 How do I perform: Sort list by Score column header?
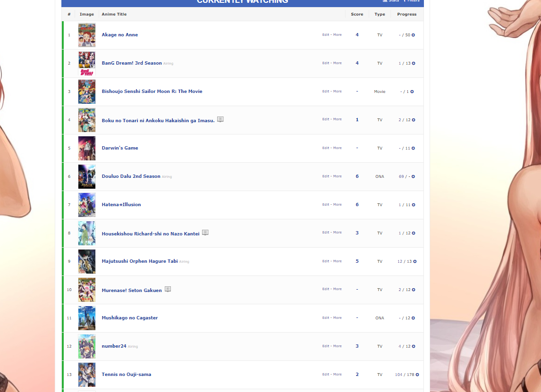tap(357, 14)
